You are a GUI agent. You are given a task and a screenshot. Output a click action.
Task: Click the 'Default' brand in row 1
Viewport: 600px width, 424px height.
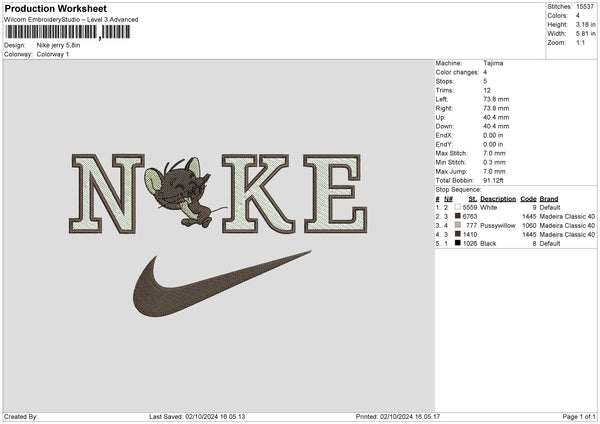coord(550,207)
